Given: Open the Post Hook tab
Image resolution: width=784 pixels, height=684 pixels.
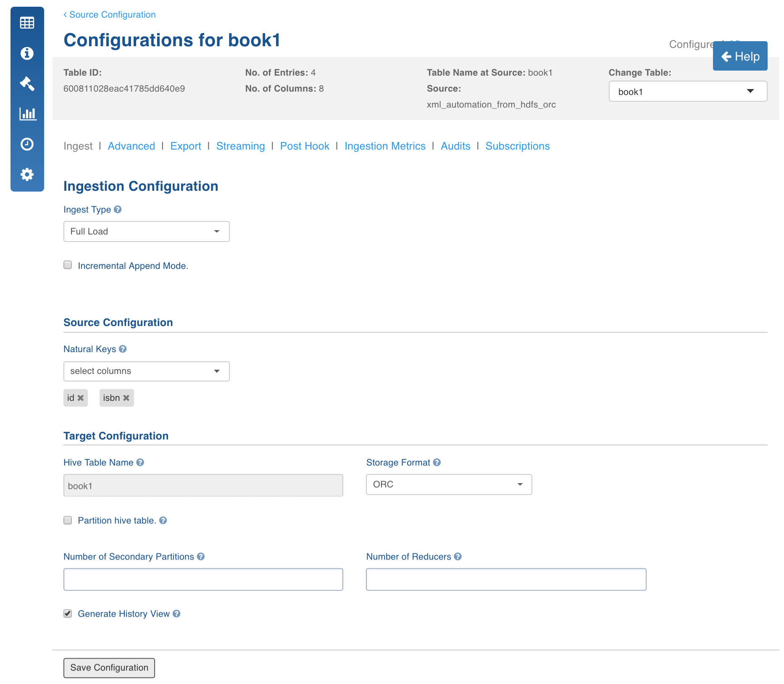Looking at the screenshot, I should (305, 146).
